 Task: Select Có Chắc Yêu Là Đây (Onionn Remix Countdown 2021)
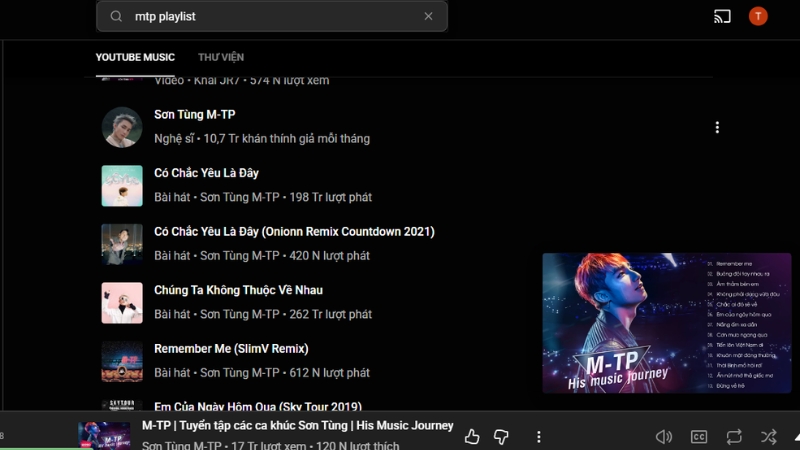[x=294, y=232]
